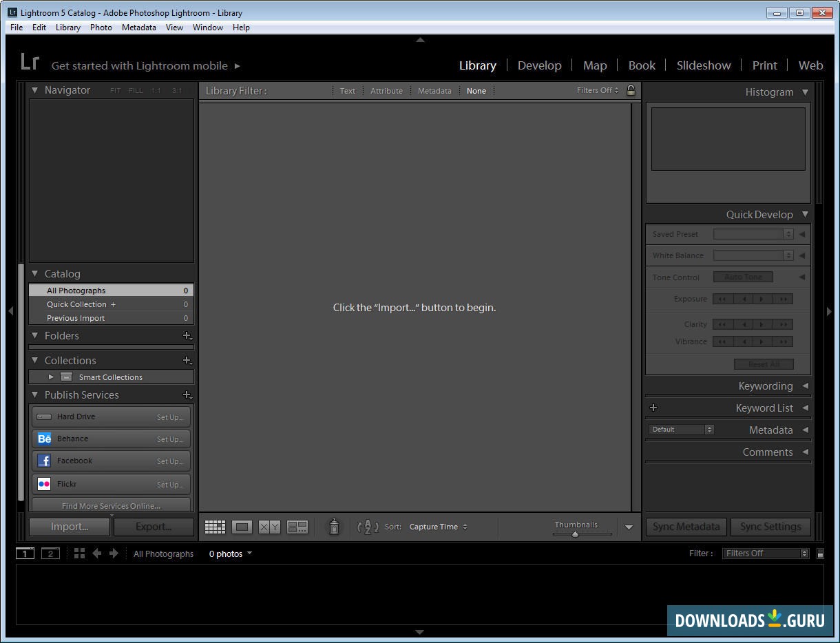Click the Flickr publish service icon
Viewport: 840px width, 643px height.
pyautogui.click(x=44, y=484)
